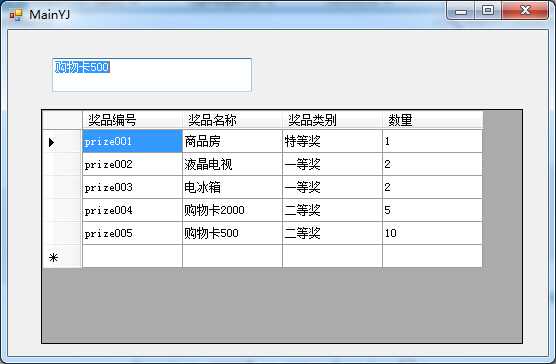The image size is (556, 364).
Task: Click the 奖品名称 column header
Action: tap(232, 120)
